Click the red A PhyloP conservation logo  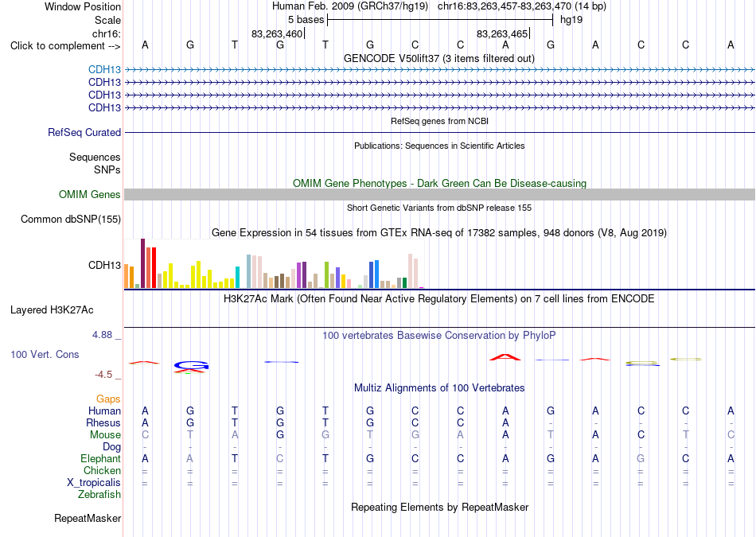click(505, 357)
